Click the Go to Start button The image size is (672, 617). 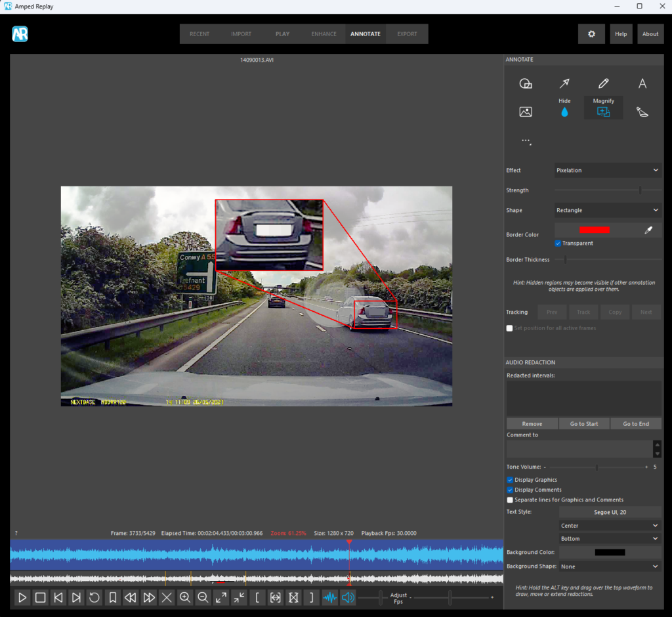point(583,424)
